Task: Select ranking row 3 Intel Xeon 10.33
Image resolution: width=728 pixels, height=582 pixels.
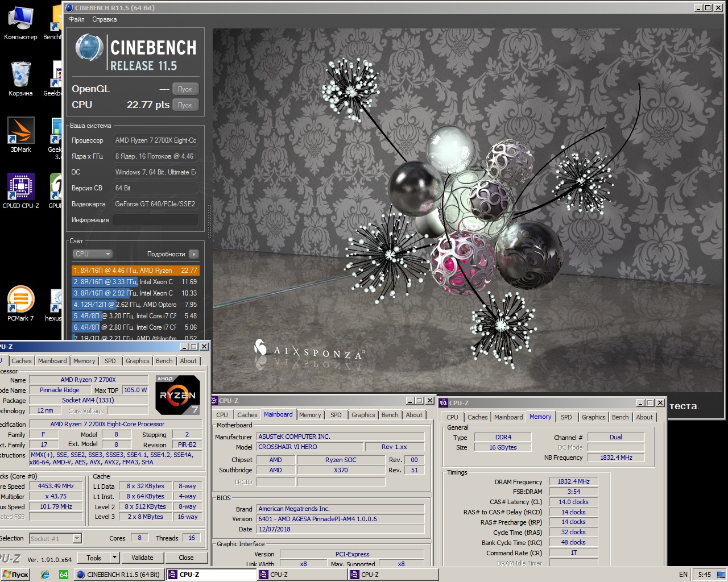Action: [135, 293]
